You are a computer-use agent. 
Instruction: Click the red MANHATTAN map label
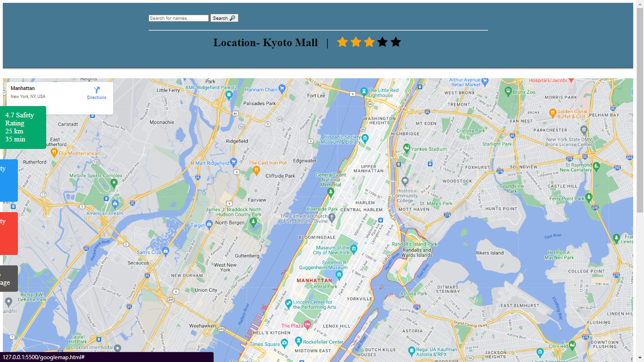point(314,280)
